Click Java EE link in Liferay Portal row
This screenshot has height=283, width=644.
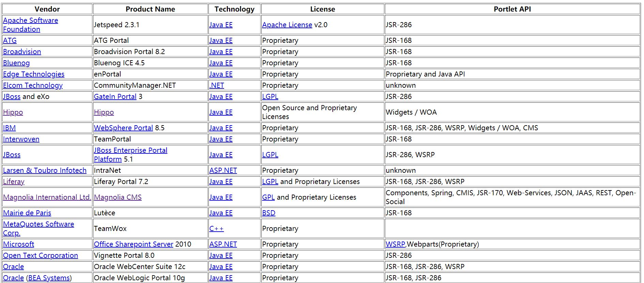coord(221,182)
